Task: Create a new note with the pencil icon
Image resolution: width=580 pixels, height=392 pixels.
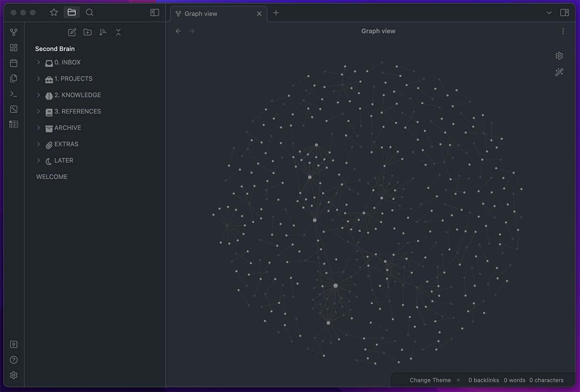Action: tap(72, 32)
